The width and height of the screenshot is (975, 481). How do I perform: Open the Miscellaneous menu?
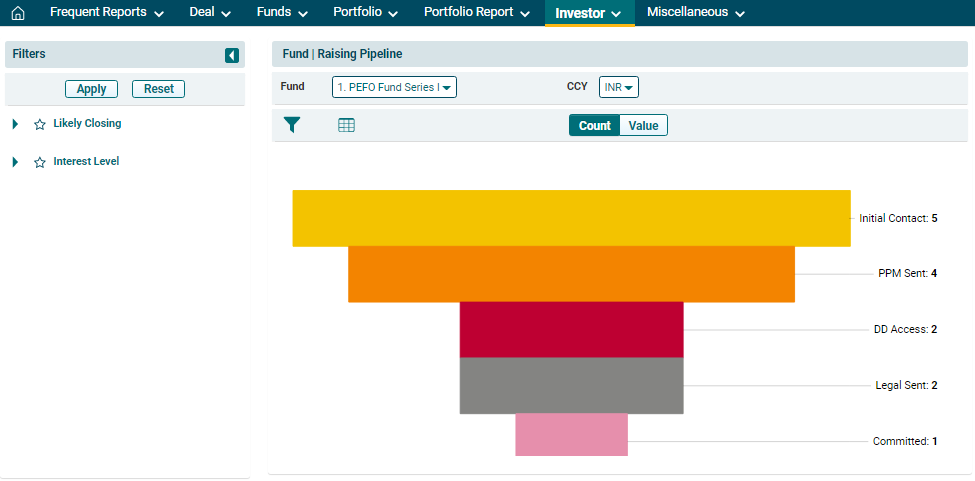pos(695,13)
